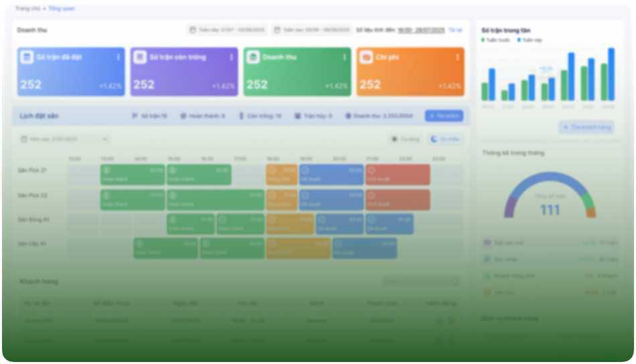
Task: Click the Xác nhận statistic row
Action: [550, 260]
